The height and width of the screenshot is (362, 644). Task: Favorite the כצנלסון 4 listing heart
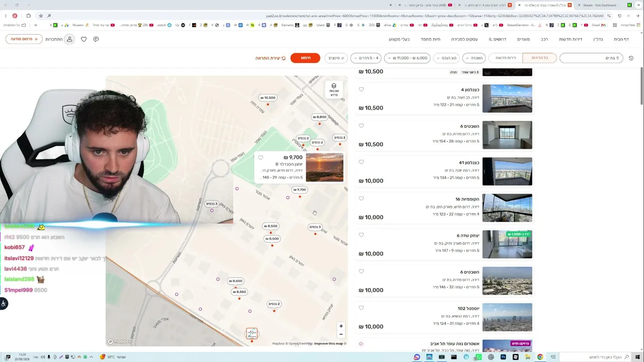361,89
